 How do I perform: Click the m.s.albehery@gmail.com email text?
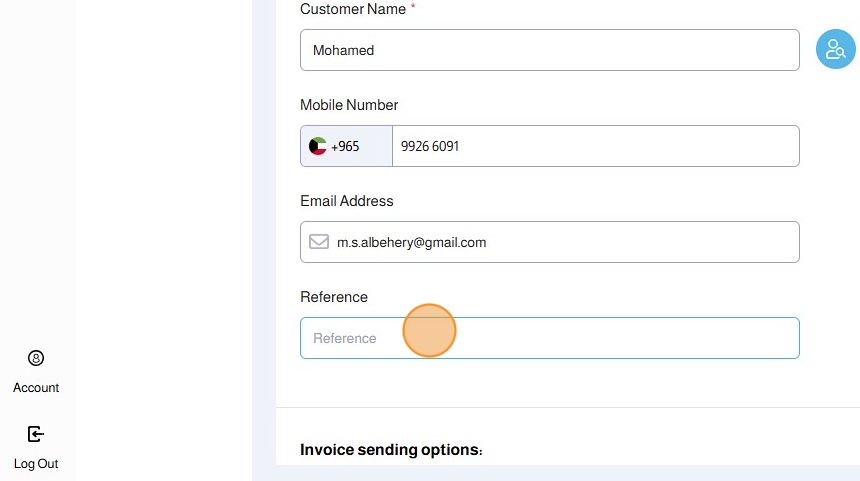(411, 242)
